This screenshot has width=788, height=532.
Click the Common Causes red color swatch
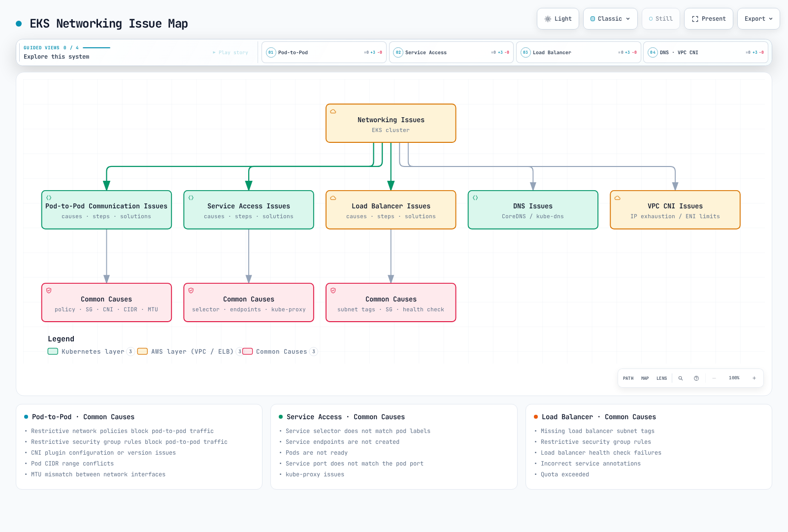tap(248, 351)
